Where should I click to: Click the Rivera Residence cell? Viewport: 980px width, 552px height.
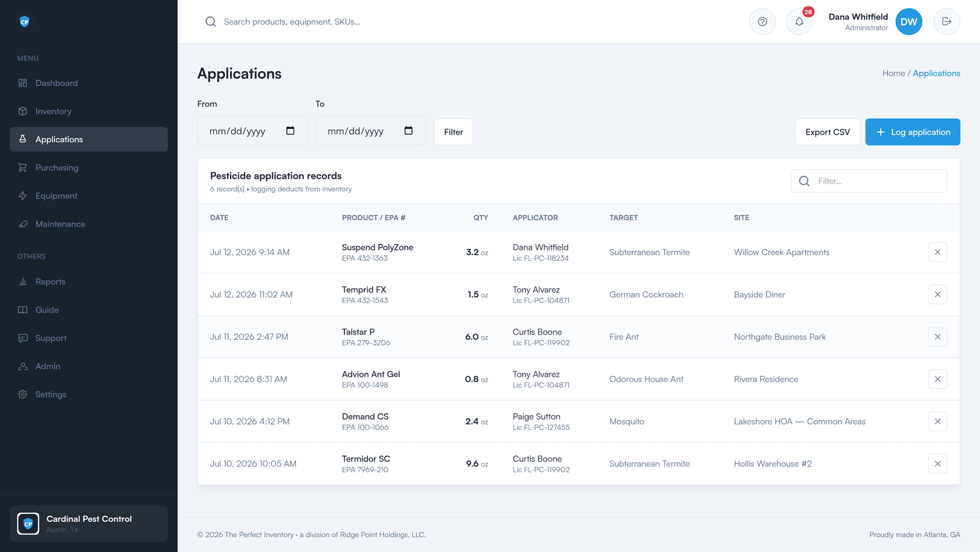tap(766, 379)
